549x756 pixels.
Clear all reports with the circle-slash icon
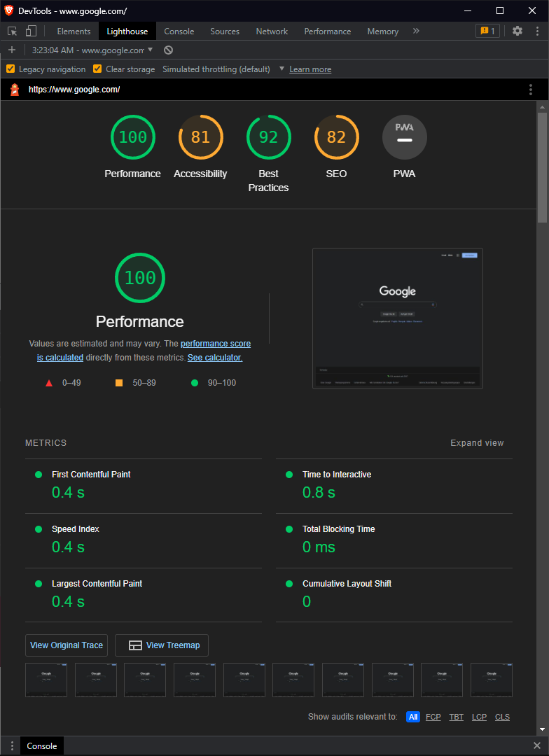point(168,50)
